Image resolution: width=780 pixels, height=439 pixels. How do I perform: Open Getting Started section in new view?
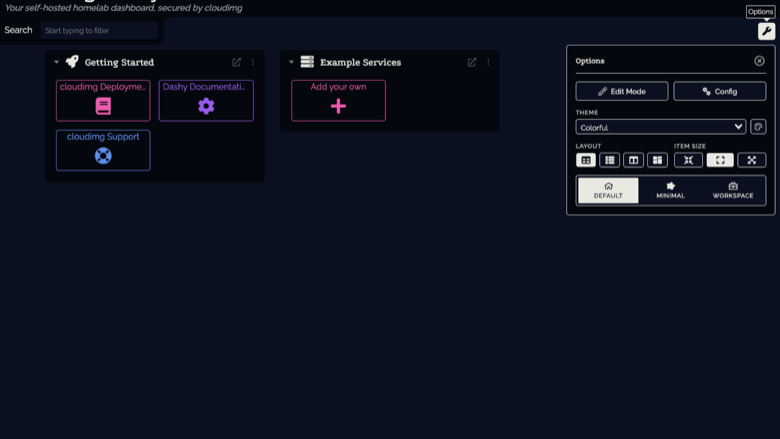click(x=236, y=62)
